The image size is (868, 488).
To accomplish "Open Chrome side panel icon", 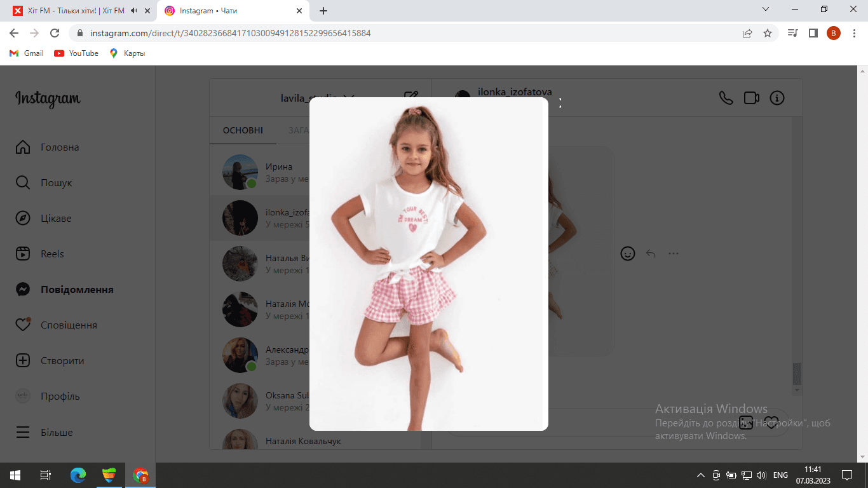I will (813, 33).
